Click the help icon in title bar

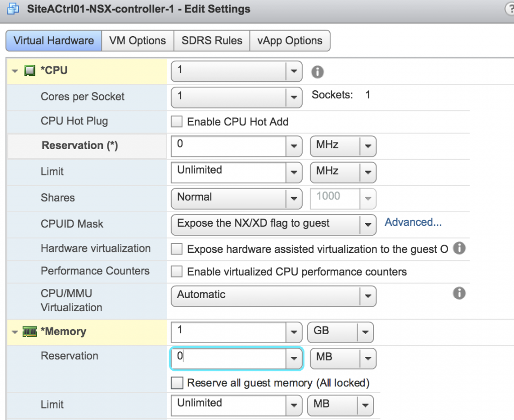pos(510,9)
